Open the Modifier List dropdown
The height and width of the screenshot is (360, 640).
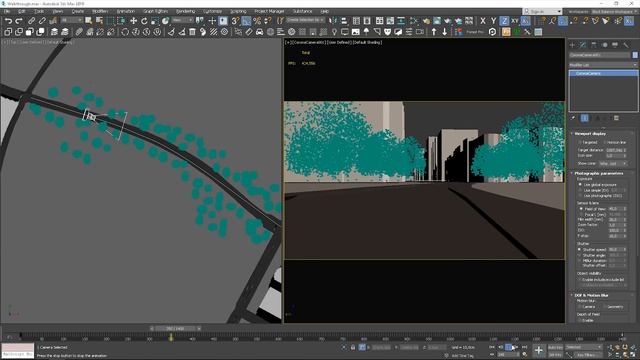click(x=603, y=65)
